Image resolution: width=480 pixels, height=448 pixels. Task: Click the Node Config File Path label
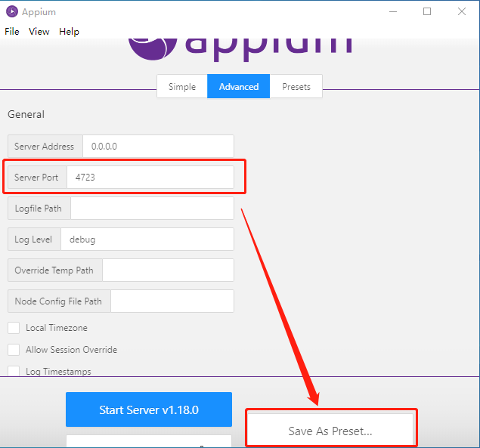tap(59, 301)
